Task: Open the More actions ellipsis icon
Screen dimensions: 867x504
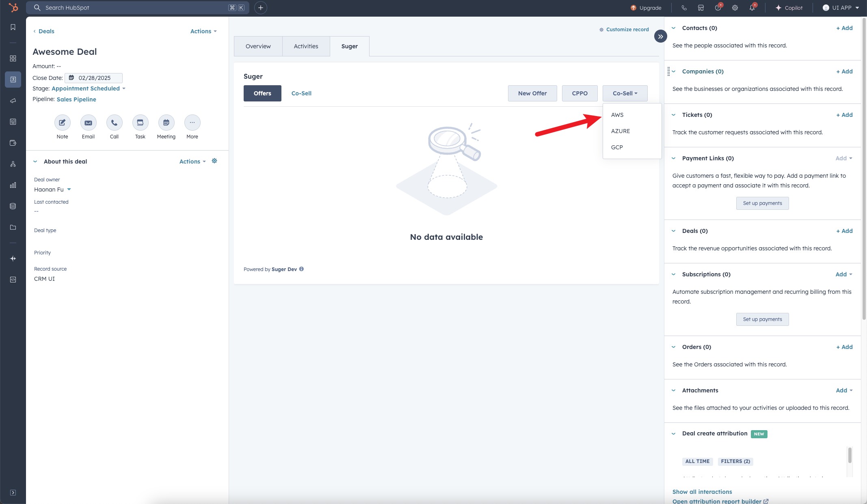Action: [x=192, y=123]
